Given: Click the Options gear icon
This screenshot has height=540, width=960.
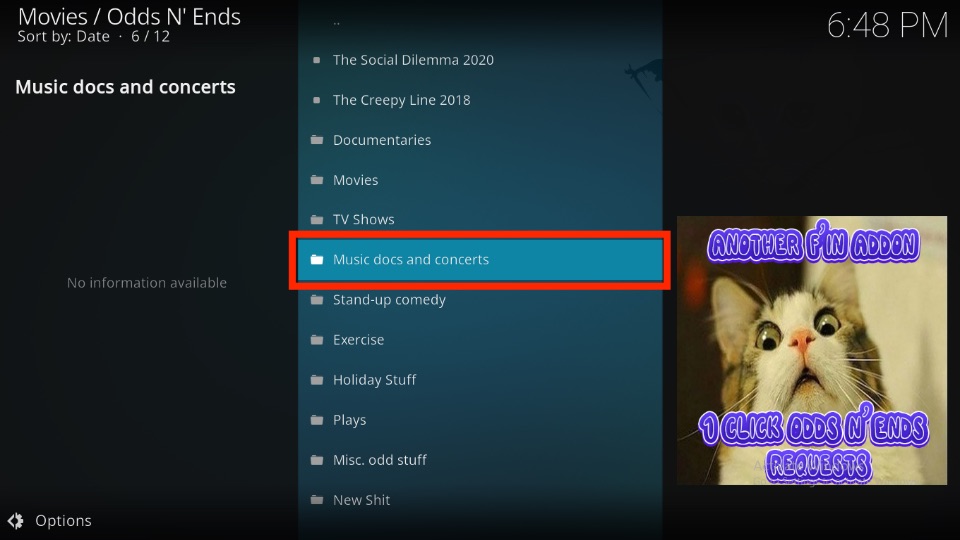Looking at the screenshot, I should click(16, 520).
